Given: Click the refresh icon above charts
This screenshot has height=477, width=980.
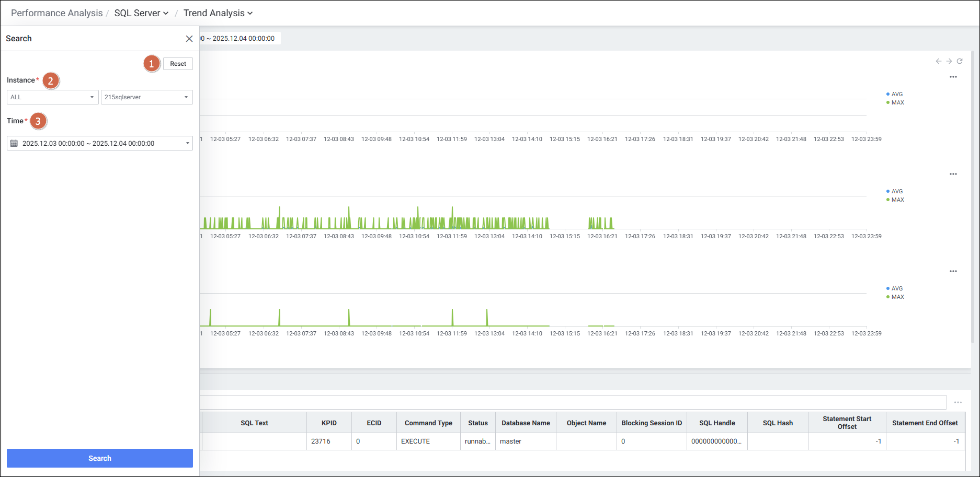Looking at the screenshot, I should point(960,61).
